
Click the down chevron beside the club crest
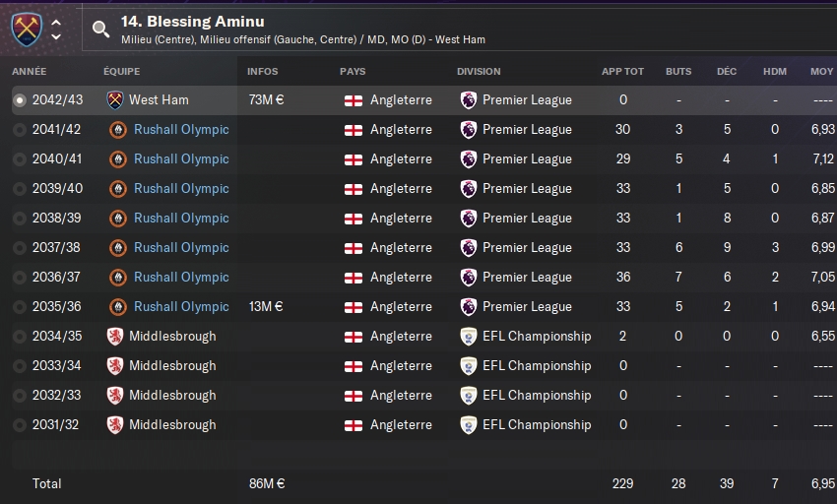[x=56, y=36]
